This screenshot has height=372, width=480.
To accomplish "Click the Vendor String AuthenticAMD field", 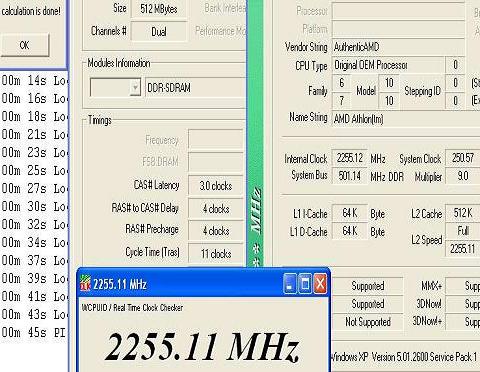I will [x=399, y=47].
